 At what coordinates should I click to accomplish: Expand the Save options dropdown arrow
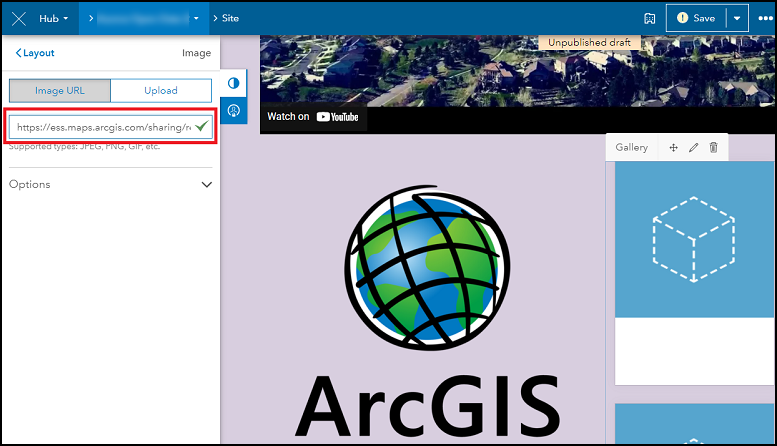pos(738,18)
